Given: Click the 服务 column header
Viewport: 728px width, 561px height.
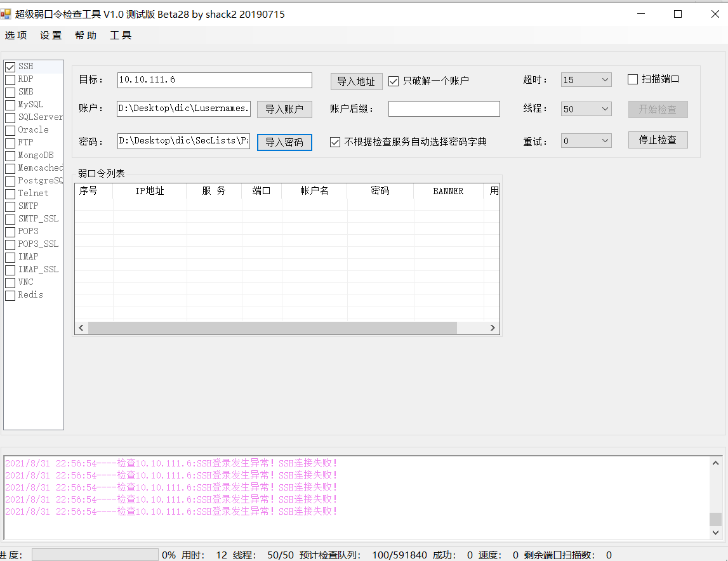Looking at the screenshot, I should 214,191.
